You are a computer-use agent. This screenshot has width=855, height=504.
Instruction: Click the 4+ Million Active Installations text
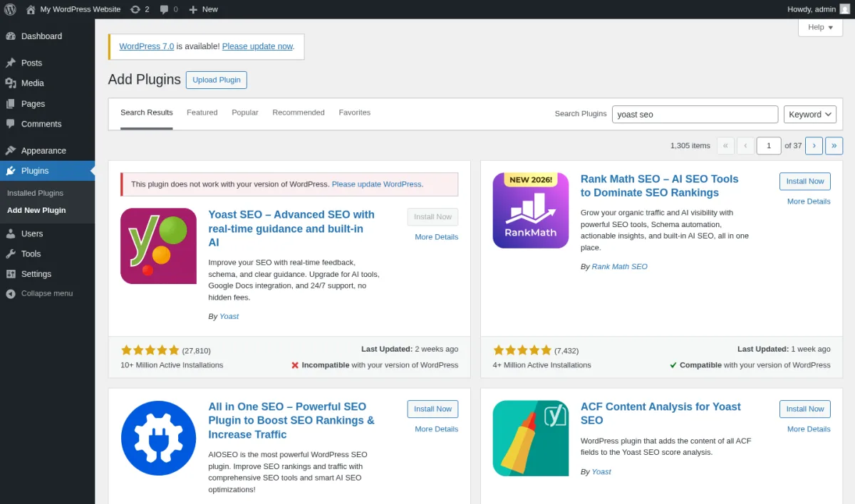point(542,365)
